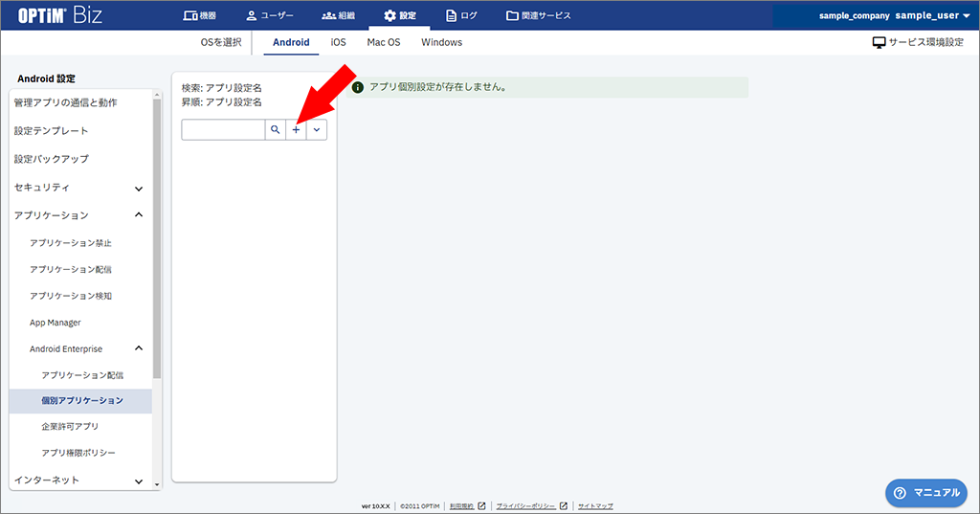Expand the セキュリティ section

pyautogui.click(x=80, y=188)
